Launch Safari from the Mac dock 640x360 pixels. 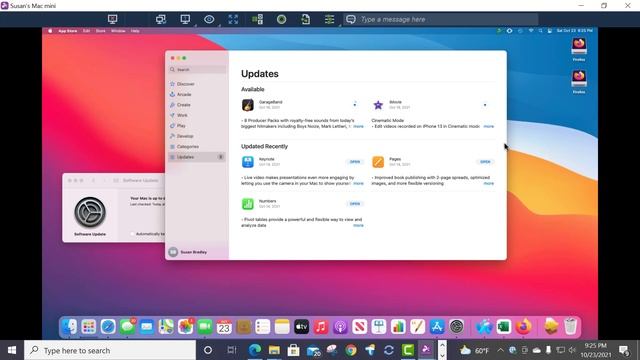pyautogui.click(x=108, y=327)
